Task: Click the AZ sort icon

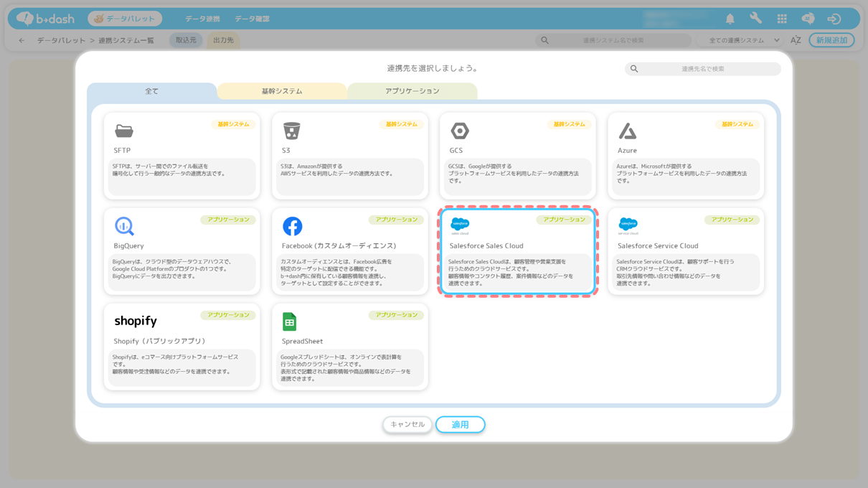Action: [796, 40]
